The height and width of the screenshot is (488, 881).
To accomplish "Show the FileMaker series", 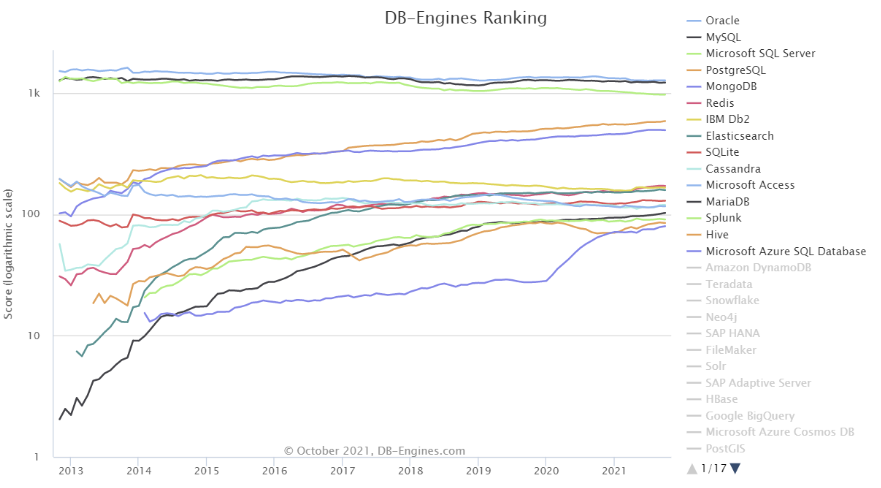I will [x=721, y=350].
